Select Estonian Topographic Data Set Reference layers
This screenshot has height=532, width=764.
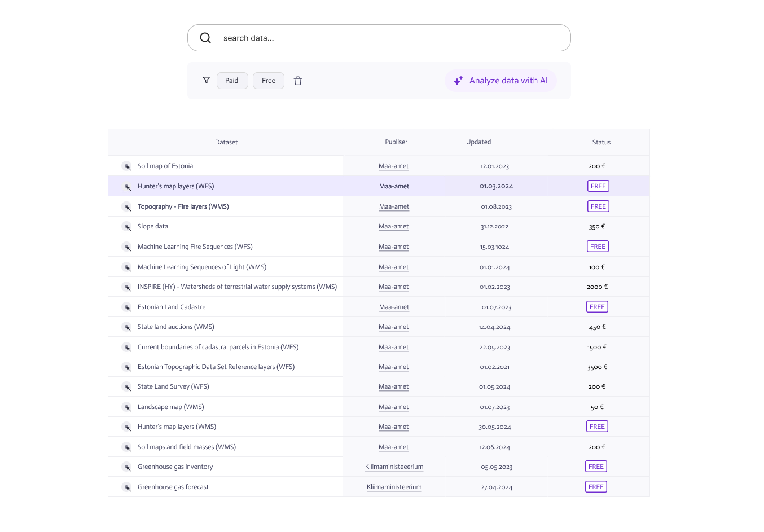click(216, 367)
